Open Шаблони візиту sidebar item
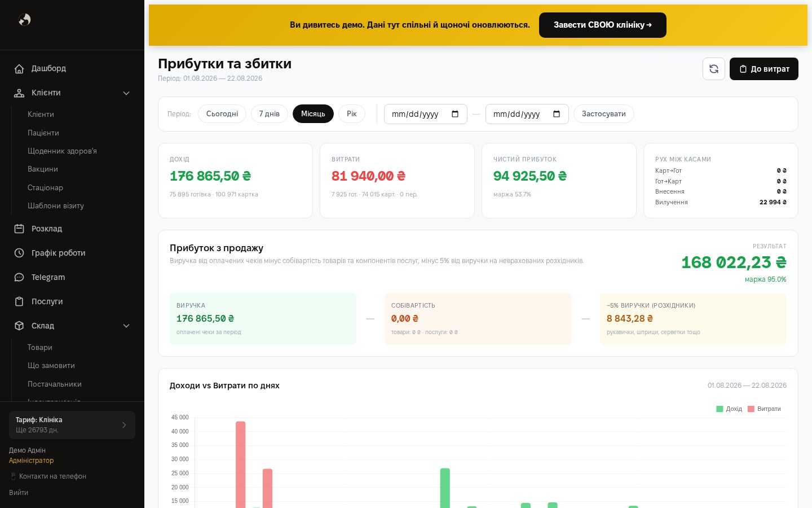The width and height of the screenshot is (812, 508). pyautogui.click(x=56, y=205)
